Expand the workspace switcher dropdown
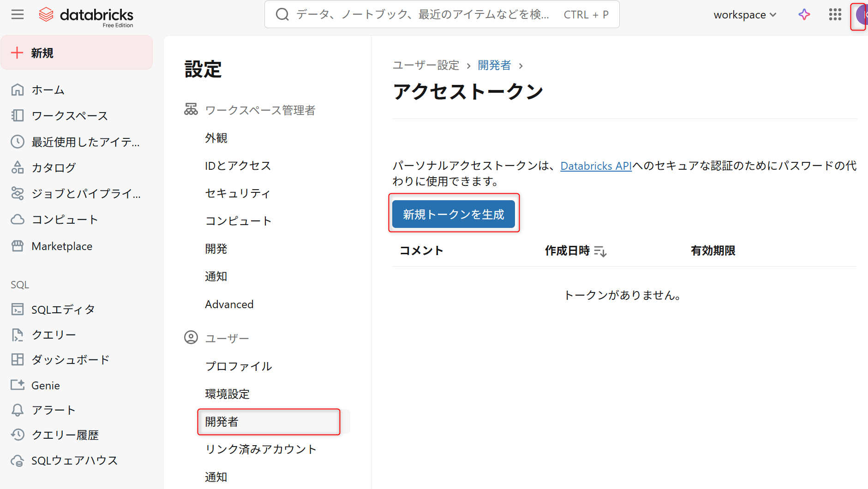The height and width of the screenshot is (489, 868). (x=745, y=15)
